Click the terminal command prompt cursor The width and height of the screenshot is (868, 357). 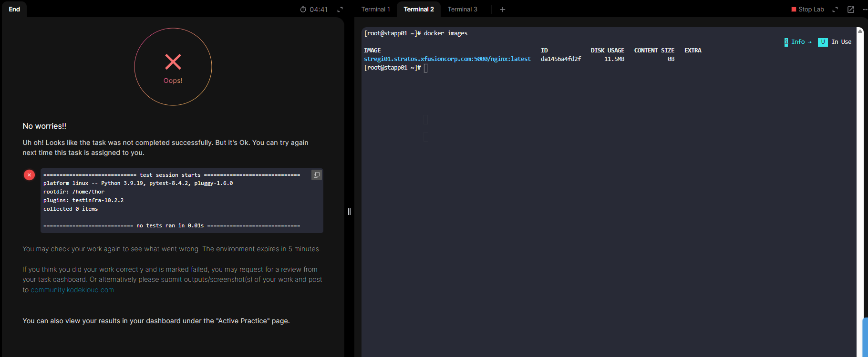[425, 68]
